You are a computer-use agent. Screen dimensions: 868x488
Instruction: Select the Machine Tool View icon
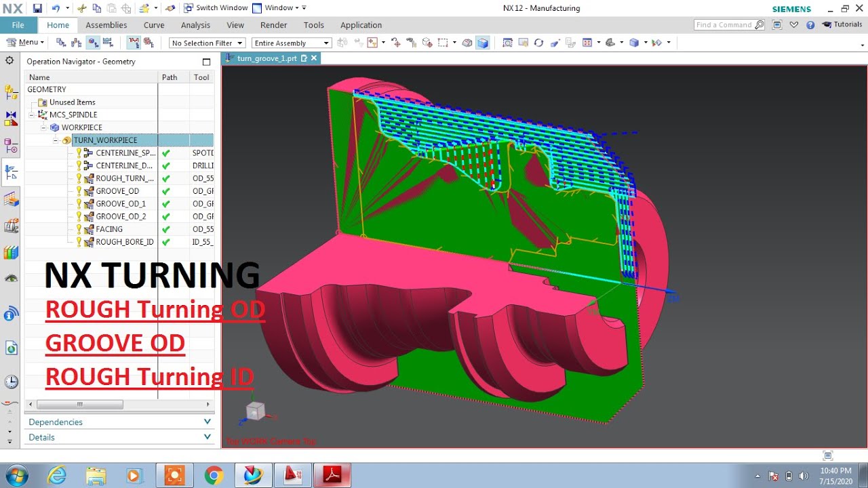pyautogui.click(x=77, y=43)
